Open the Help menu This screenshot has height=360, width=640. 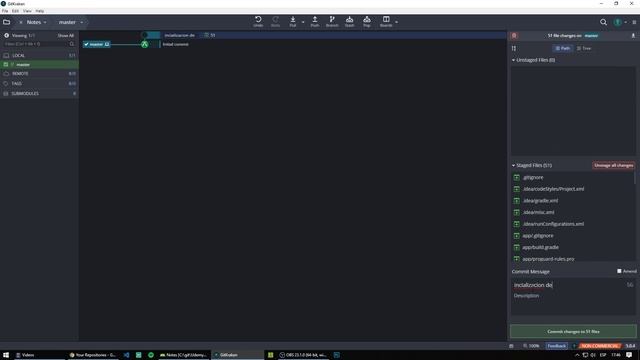[40, 11]
